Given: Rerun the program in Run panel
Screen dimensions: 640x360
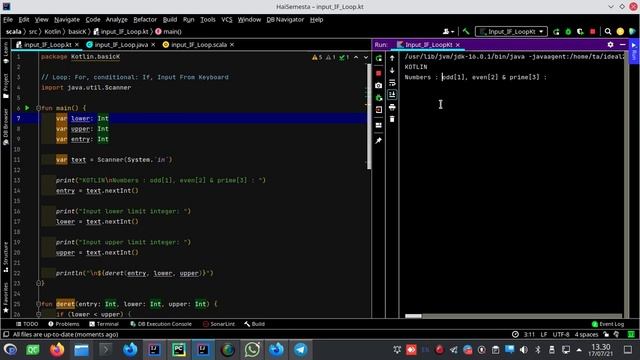Looking at the screenshot, I should [378, 59].
